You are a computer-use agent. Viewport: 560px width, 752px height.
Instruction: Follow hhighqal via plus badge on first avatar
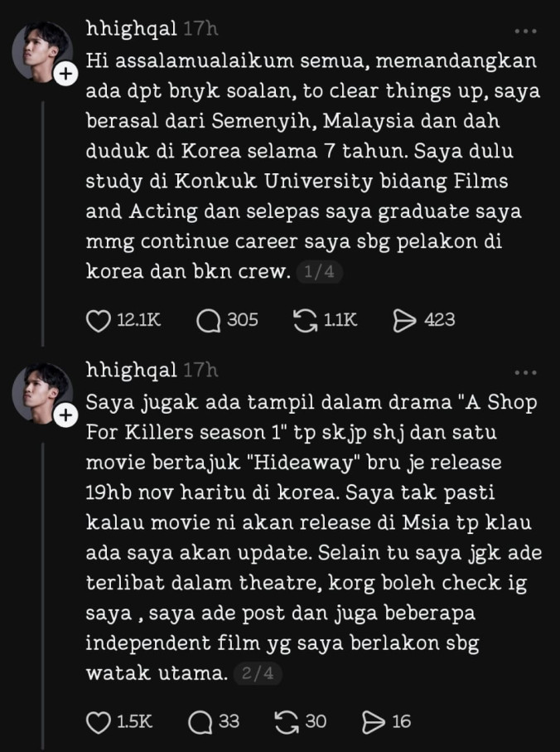tap(65, 75)
